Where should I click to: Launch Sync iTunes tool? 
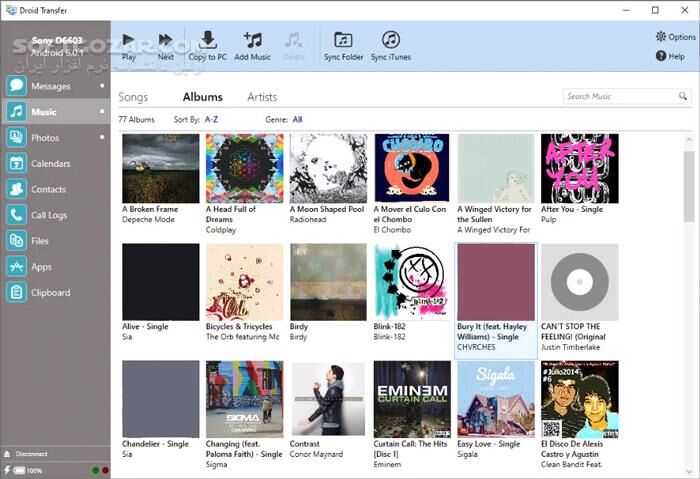[x=390, y=44]
